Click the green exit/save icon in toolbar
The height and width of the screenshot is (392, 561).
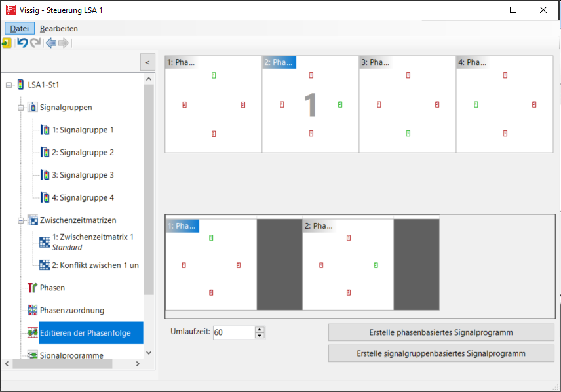pyautogui.click(x=7, y=43)
